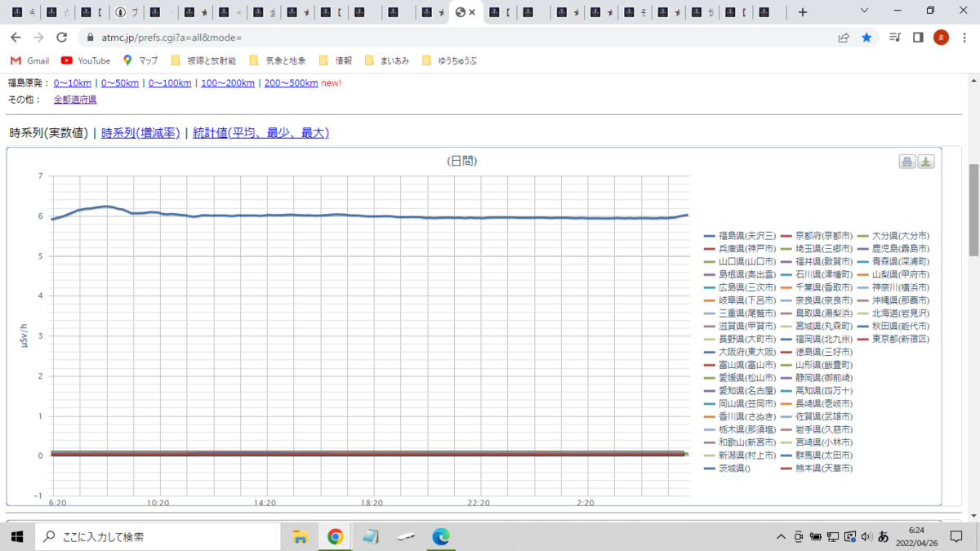This screenshot has height=551, width=980.
Task: Open the マップ bookmark
Action: click(140, 60)
